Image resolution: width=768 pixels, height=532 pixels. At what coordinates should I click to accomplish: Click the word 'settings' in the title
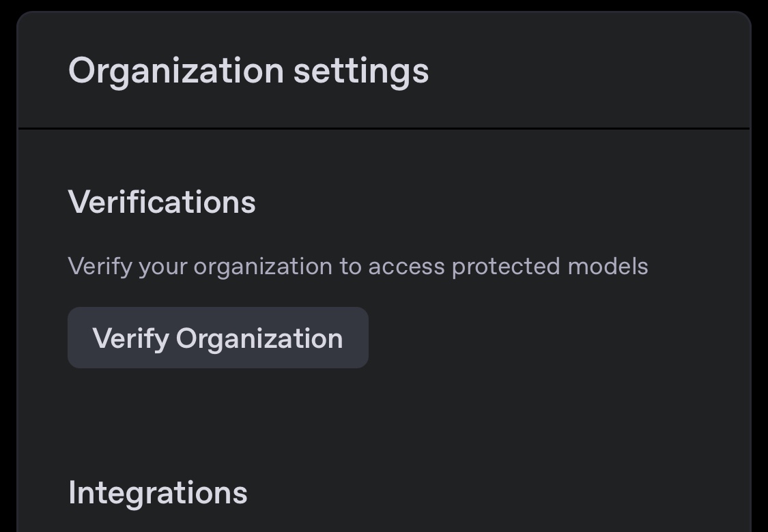[361, 72]
